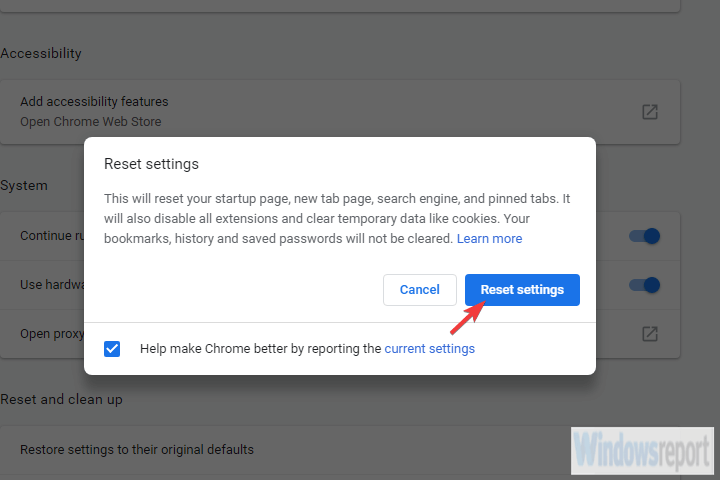The image size is (720, 480).
Task: Click the Accessibility section heading
Action: 41,53
